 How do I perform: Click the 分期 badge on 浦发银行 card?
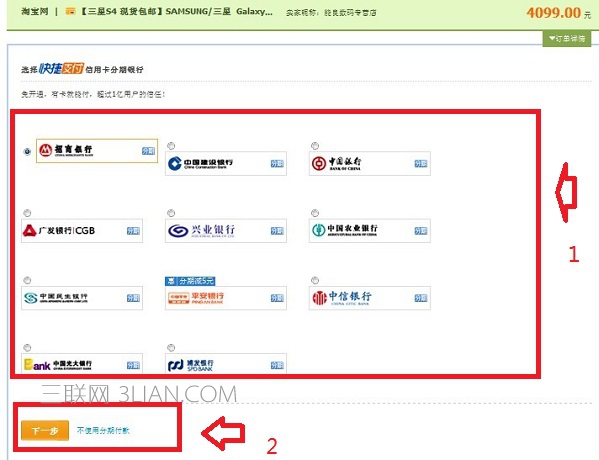click(x=277, y=365)
